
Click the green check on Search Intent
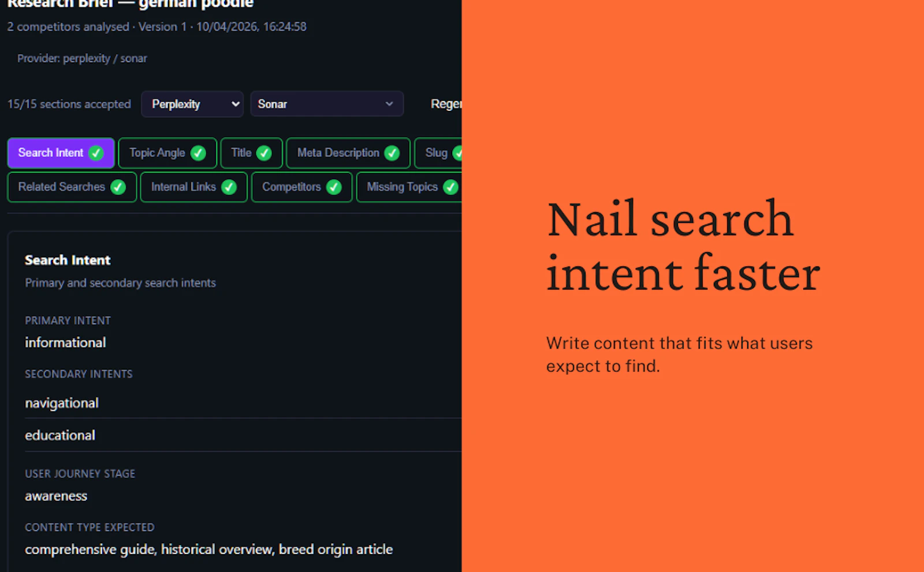click(x=96, y=153)
